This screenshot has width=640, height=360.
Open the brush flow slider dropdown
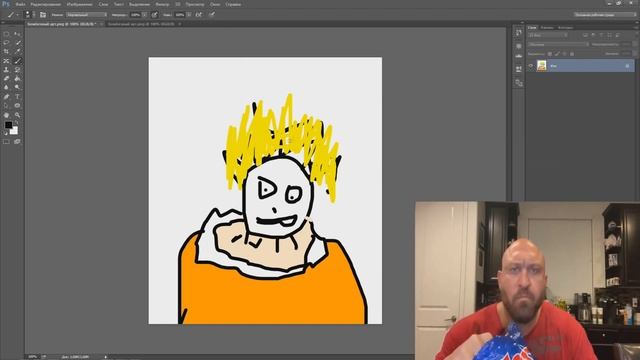point(189,15)
